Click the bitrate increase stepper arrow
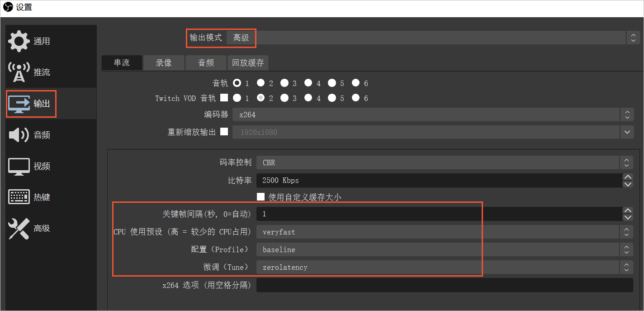The height and width of the screenshot is (311, 644). tap(628, 177)
